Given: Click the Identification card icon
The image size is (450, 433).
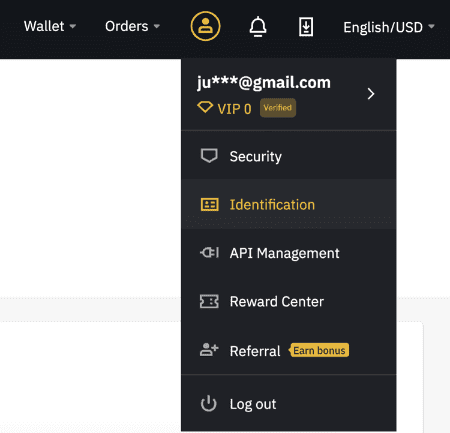Looking at the screenshot, I should (x=210, y=204).
